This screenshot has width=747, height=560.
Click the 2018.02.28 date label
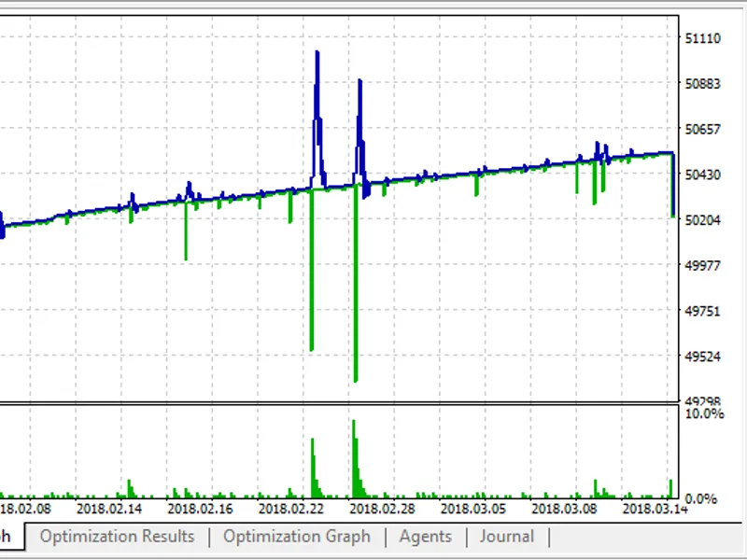382,509
